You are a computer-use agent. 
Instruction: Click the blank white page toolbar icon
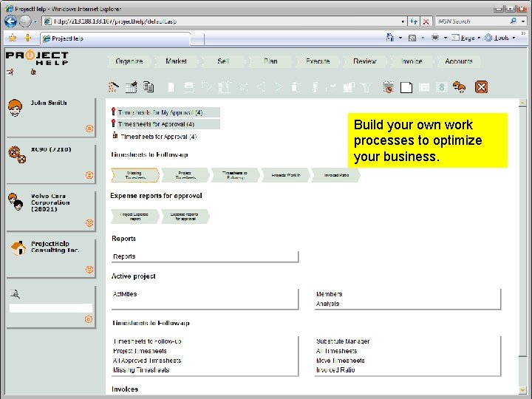406,87
